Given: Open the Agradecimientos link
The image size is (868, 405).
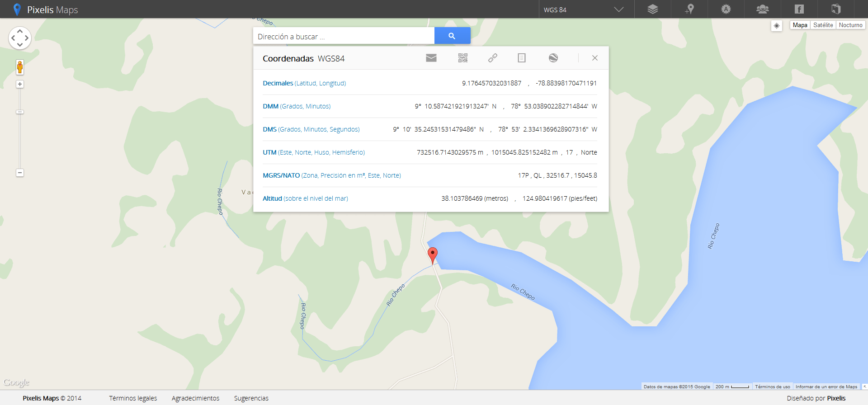Looking at the screenshot, I should tap(195, 398).
